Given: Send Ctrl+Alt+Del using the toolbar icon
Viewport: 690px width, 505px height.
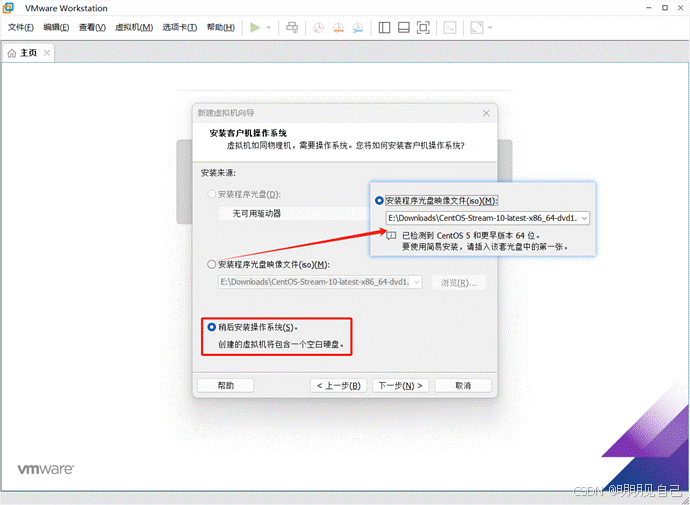Looking at the screenshot, I should [292, 28].
